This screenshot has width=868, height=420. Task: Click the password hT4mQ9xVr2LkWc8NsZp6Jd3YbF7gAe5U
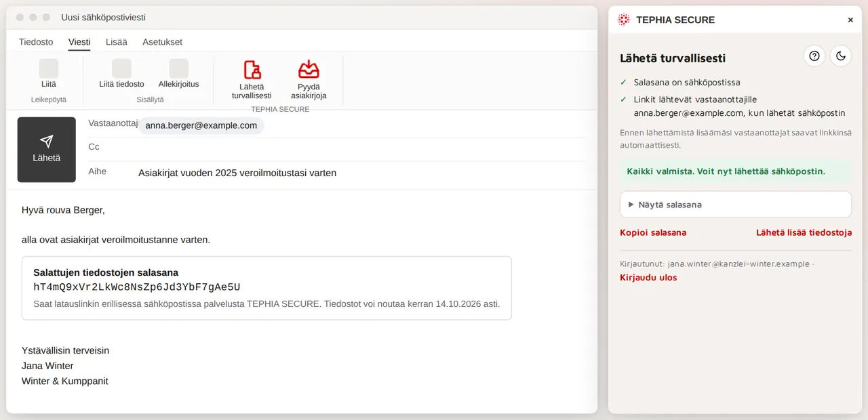[137, 287]
